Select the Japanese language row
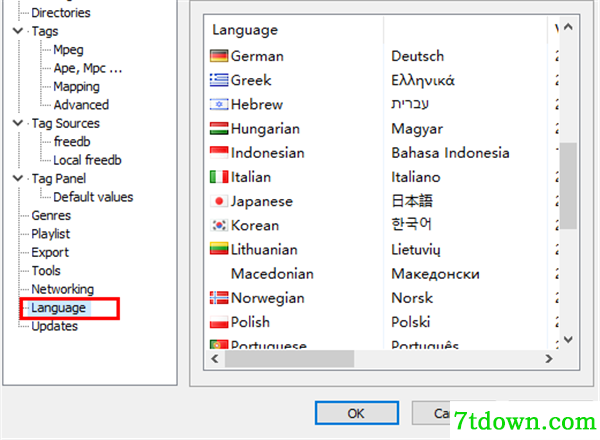 pos(383,201)
